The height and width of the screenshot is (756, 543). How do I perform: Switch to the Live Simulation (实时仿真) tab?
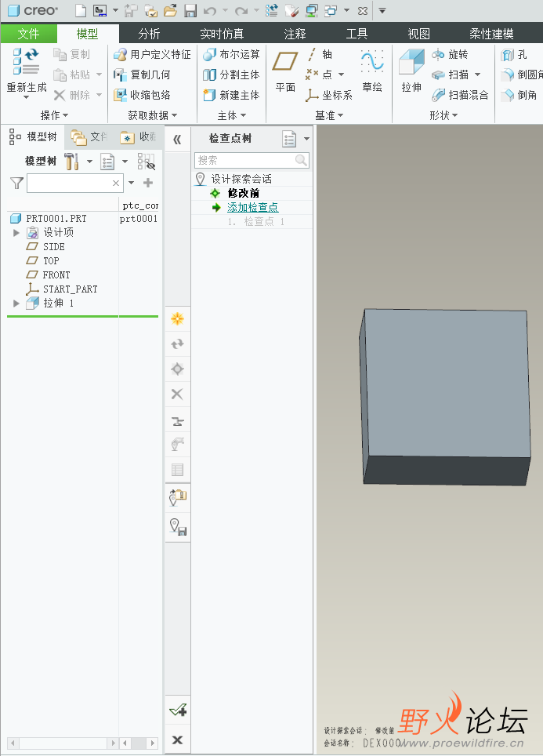point(222,34)
